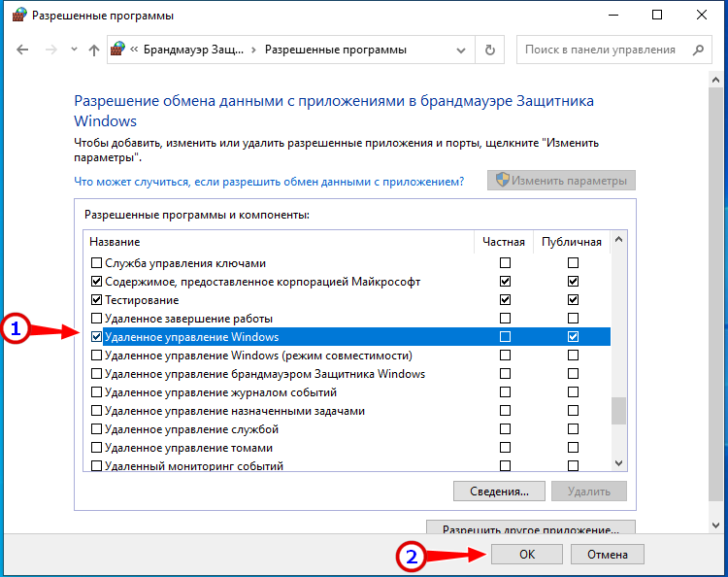Confirm changes with OK button
This screenshot has height=577, width=728.
coord(527,555)
